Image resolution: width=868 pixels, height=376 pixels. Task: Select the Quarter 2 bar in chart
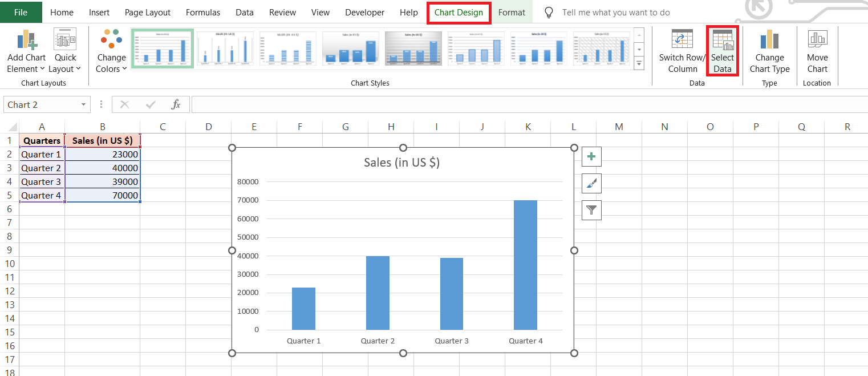pyautogui.click(x=378, y=293)
